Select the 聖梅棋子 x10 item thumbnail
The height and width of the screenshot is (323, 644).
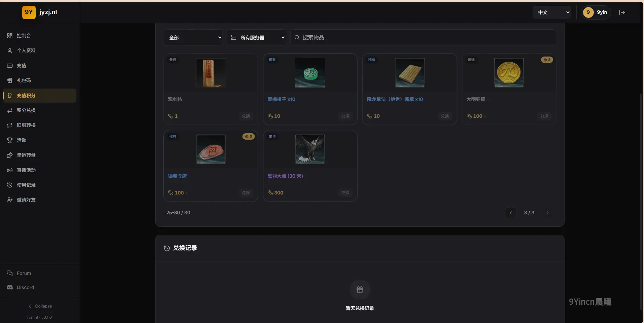310,73
